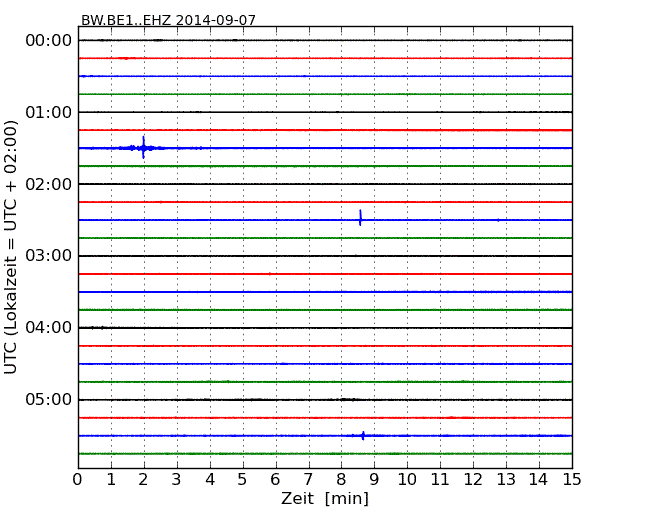Click the x-axis tick label 1
The image size is (650, 520).
point(111,480)
